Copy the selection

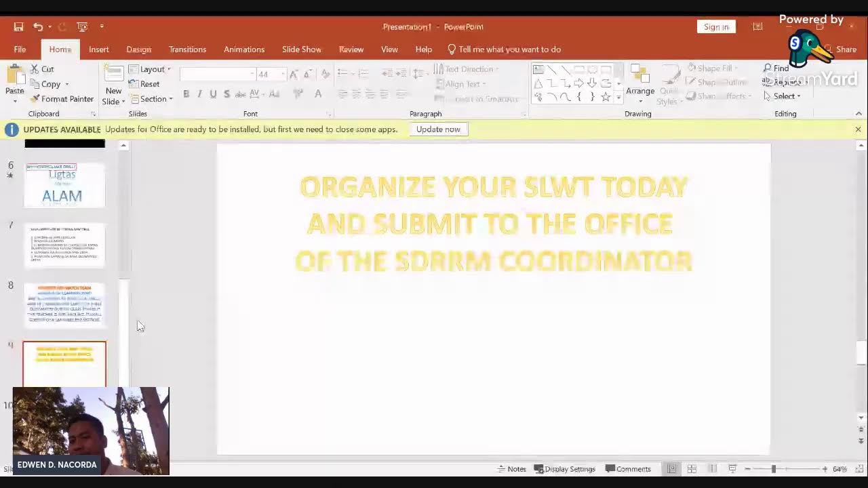pos(45,84)
